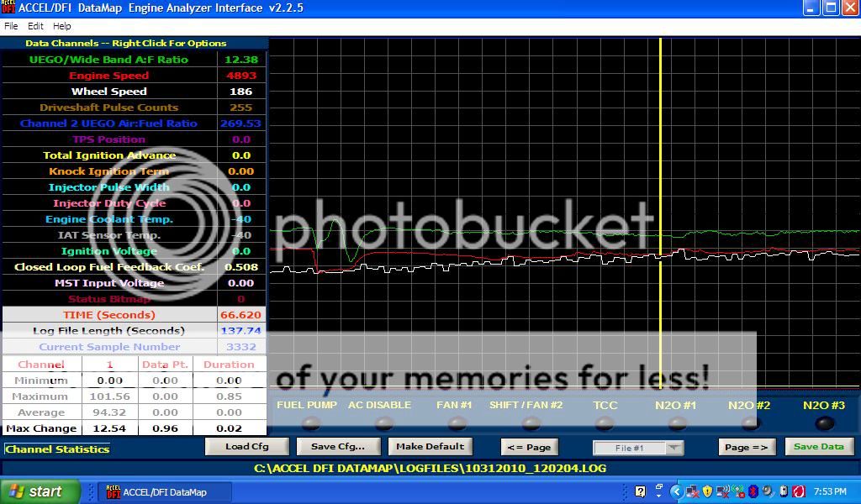Open the Edit menu
Screen dimensions: 861x504
(x=35, y=26)
